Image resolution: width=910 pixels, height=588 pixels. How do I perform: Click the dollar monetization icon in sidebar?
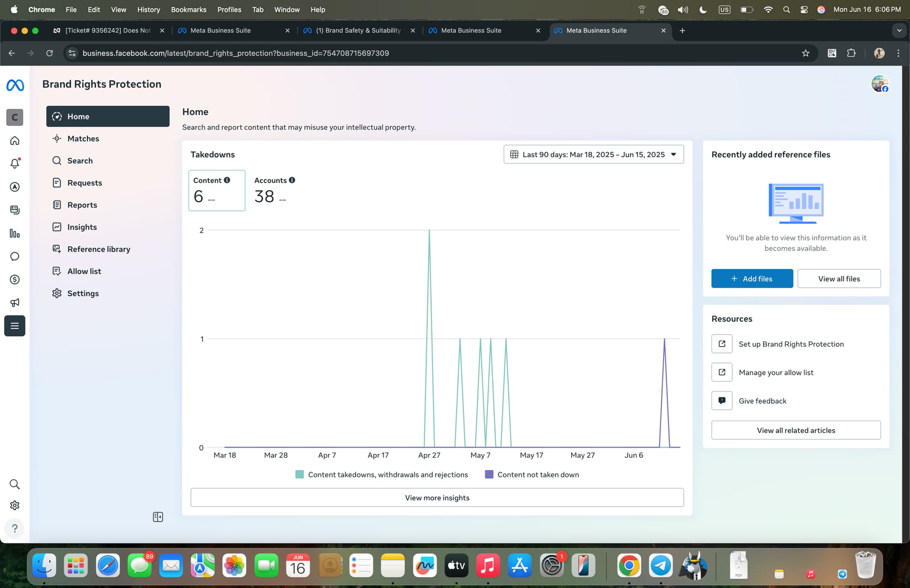(x=15, y=280)
